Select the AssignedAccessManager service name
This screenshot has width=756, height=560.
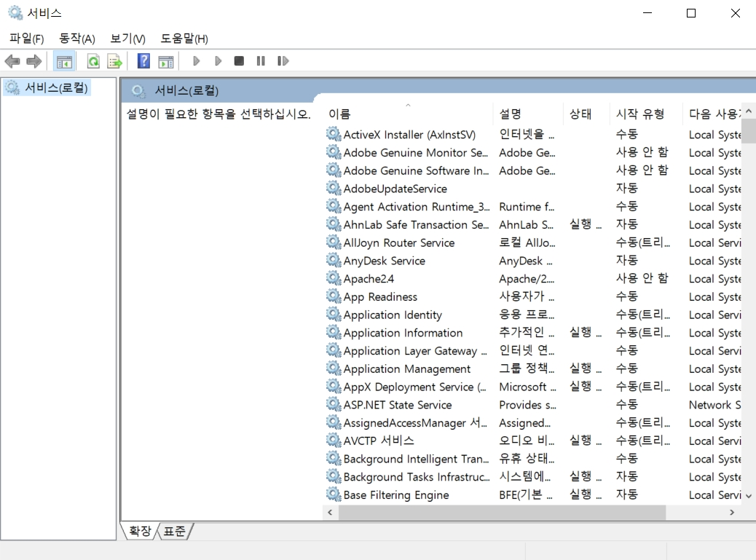(415, 422)
